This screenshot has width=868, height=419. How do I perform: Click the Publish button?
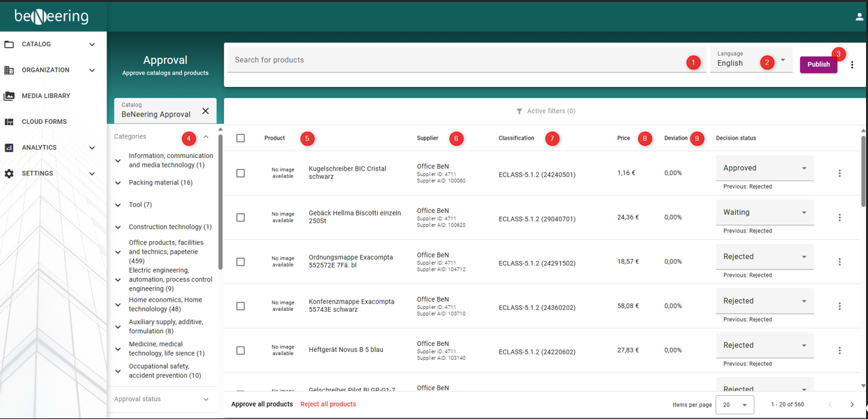[818, 65]
